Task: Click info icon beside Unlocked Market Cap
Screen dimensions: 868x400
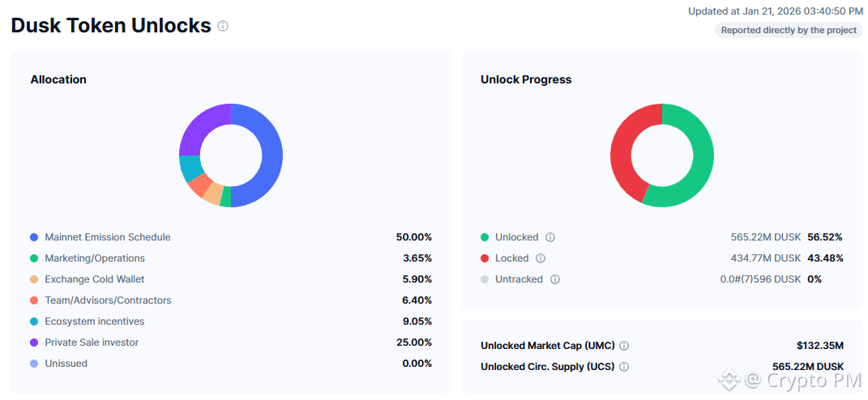Action: point(624,346)
